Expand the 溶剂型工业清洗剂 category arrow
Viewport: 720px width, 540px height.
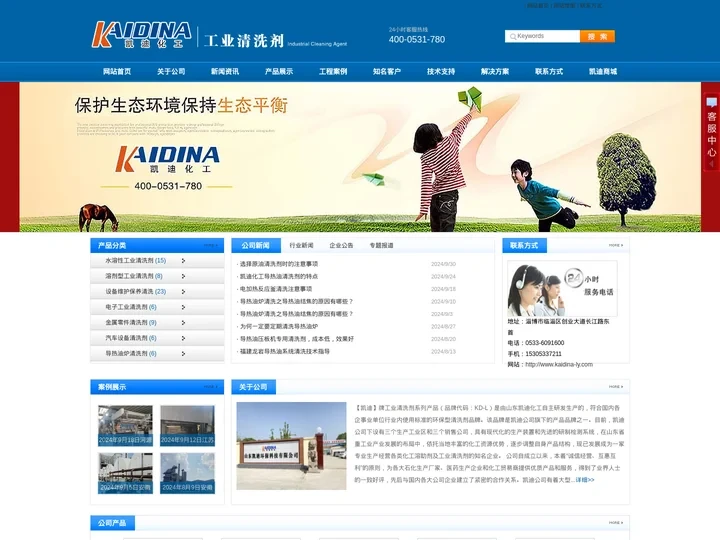pyautogui.click(x=183, y=276)
